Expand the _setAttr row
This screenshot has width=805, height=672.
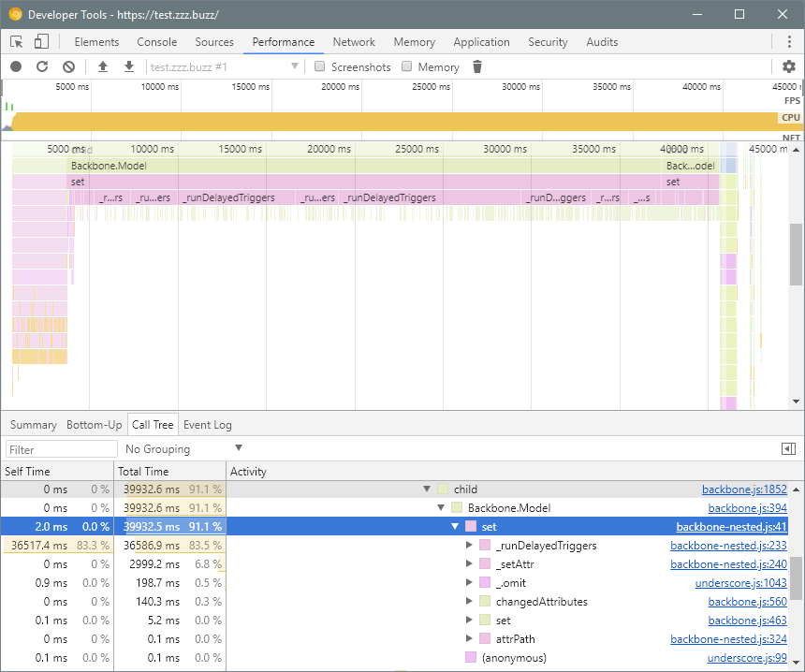coord(469,563)
